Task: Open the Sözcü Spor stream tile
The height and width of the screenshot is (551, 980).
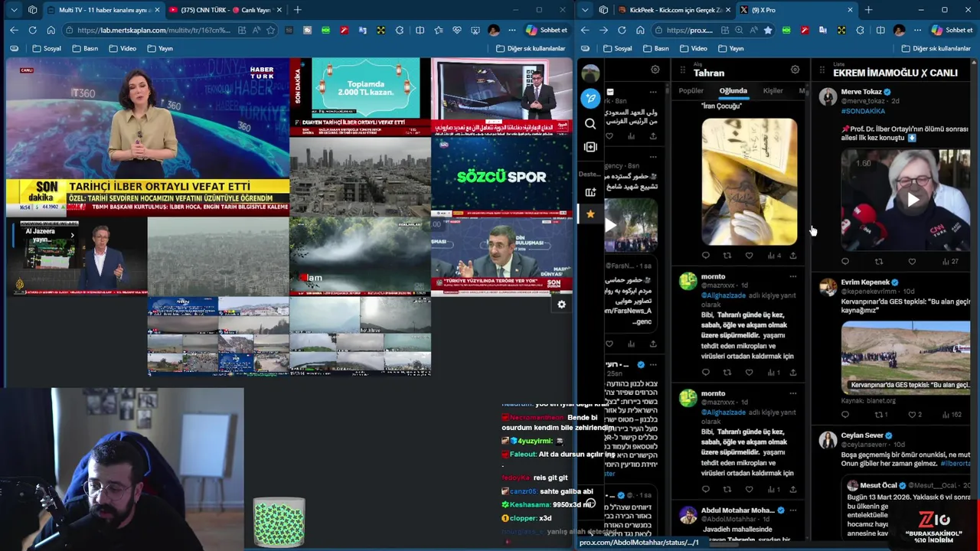Action: (x=501, y=177)
